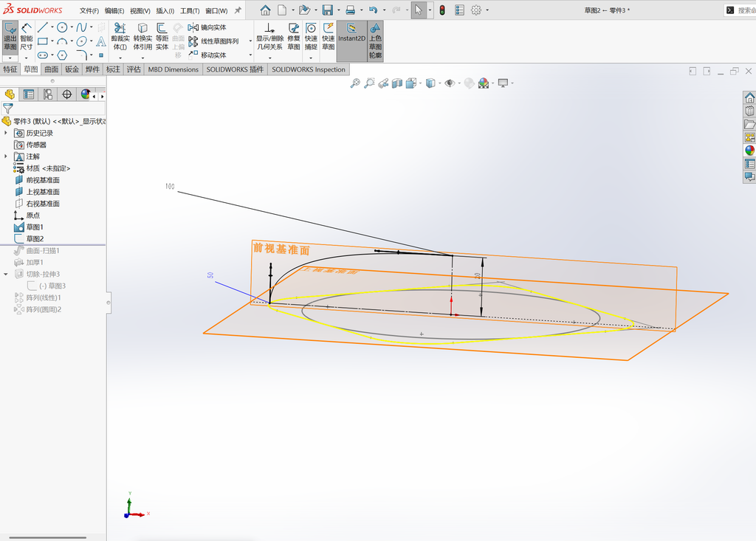Open the Options gear icon
This screenshot has height=541, width=756.
point(476,10)
